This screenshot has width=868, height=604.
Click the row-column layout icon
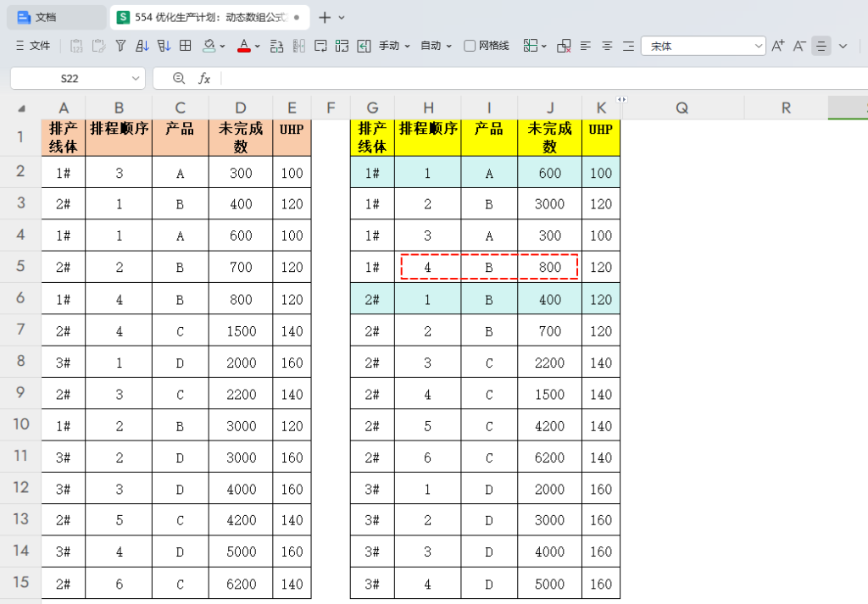[277, 46]
